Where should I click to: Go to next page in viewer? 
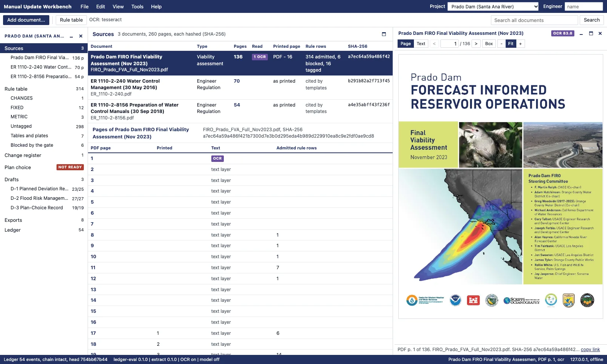tap(476, 44)
